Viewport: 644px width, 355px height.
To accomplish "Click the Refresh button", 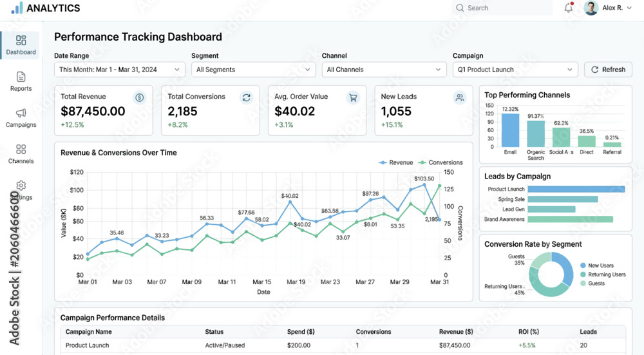I will [x=608, y=70].
